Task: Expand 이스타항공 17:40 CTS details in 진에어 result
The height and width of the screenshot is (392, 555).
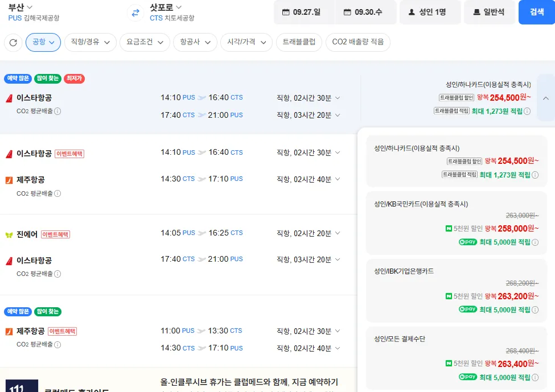Action: click(338, 259)
